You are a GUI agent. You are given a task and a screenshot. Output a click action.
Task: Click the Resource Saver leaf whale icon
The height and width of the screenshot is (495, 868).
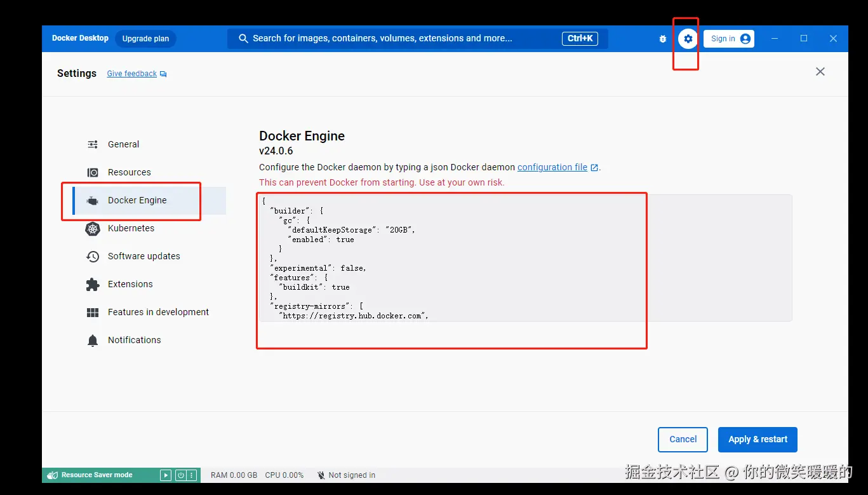pos(53,475)
